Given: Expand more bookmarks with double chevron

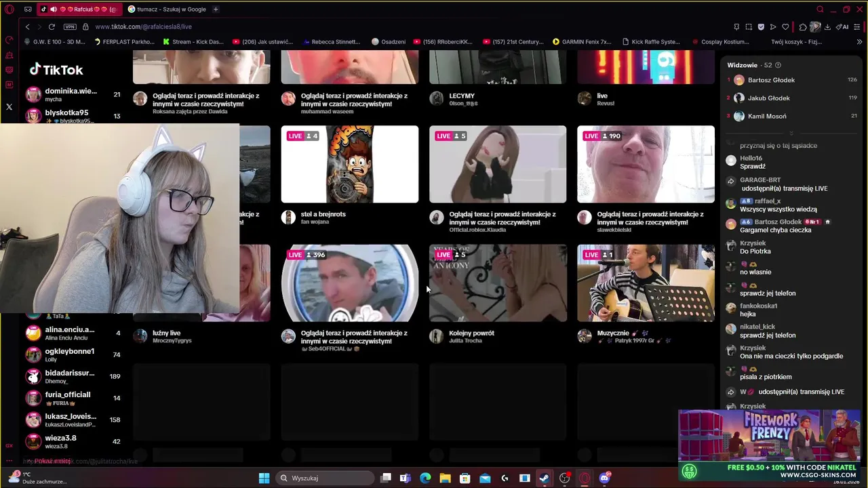Looking at the screenshot, I should (x=859, y=41).
